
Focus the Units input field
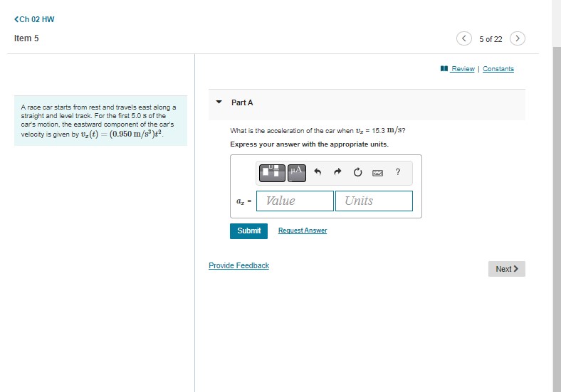pyautogui.click(x=374, y=201)
